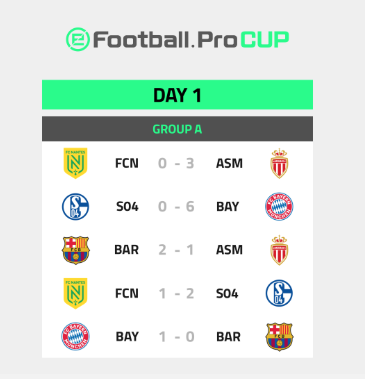Select the DAY 1 green header
This screenshot has height=379, width=365.
(177, 95)
